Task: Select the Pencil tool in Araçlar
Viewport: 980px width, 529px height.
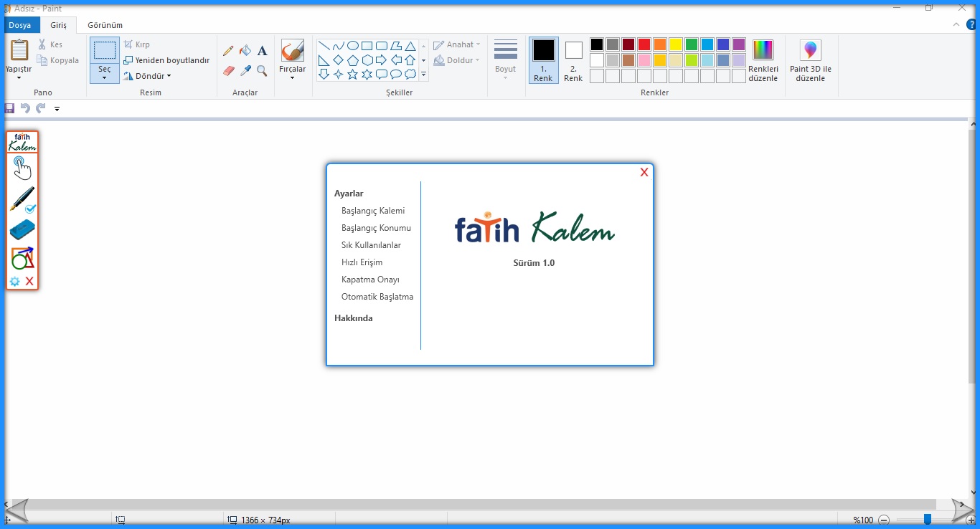Action: pyautogui.click(x=228, y=51)
